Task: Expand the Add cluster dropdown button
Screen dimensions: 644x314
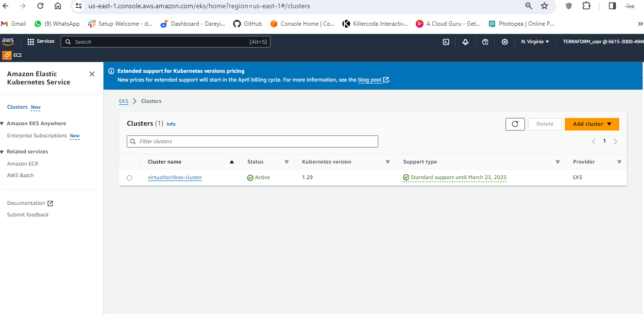Action: pos(592,124)
